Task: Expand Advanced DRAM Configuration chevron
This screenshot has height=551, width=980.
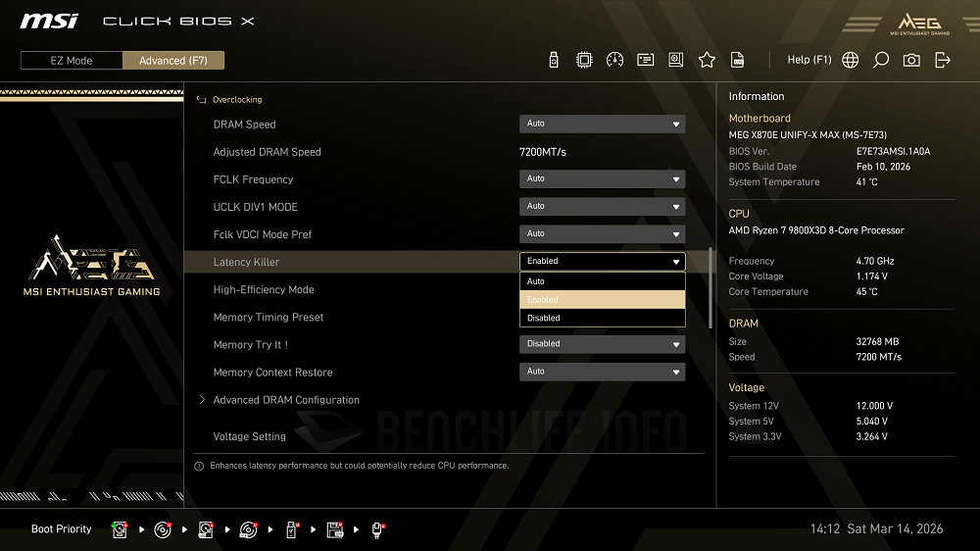Action: click(202, 400)
